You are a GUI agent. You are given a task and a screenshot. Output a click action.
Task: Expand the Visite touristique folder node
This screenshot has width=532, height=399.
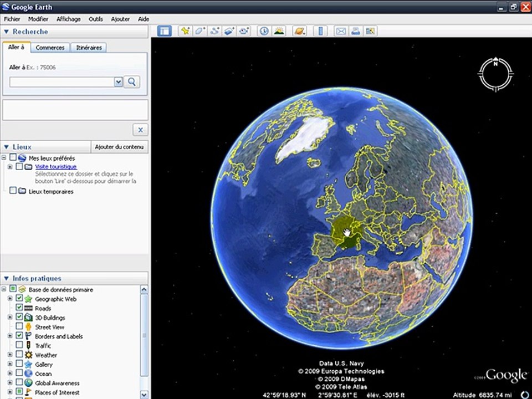coord(10,167)
